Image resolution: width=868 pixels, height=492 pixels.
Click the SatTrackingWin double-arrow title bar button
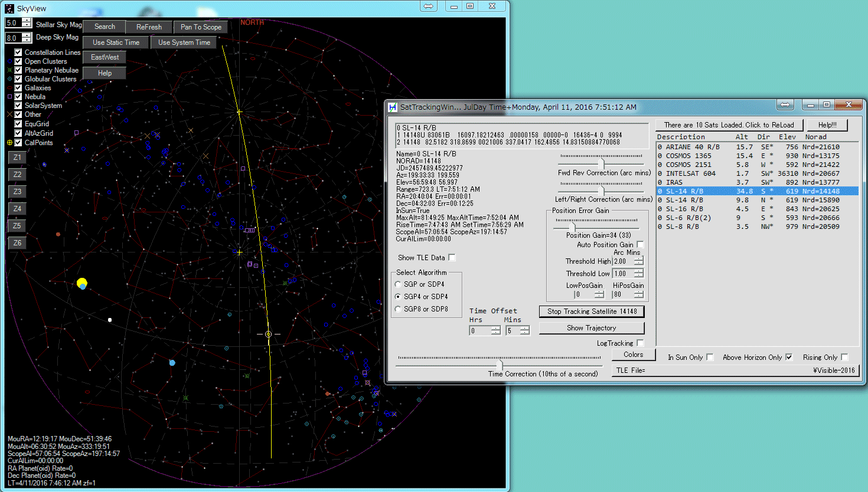[785, 104]
